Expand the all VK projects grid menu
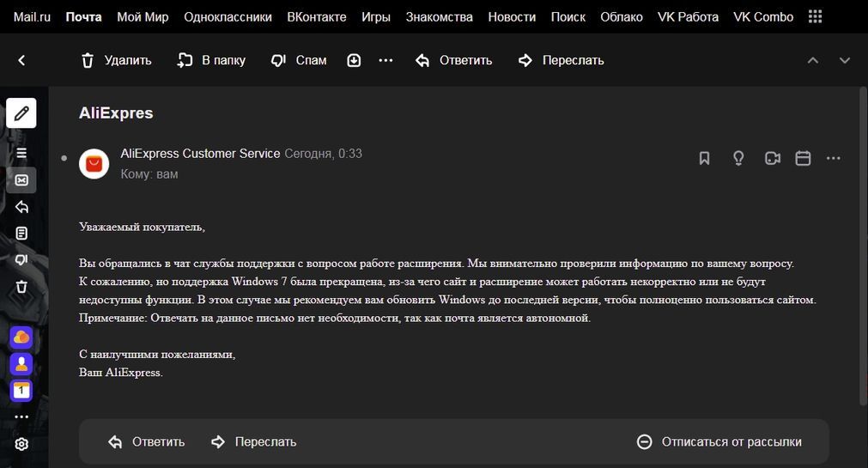This screenshot has height=468, width=868. pyautogui.click(x=815, y=17)
